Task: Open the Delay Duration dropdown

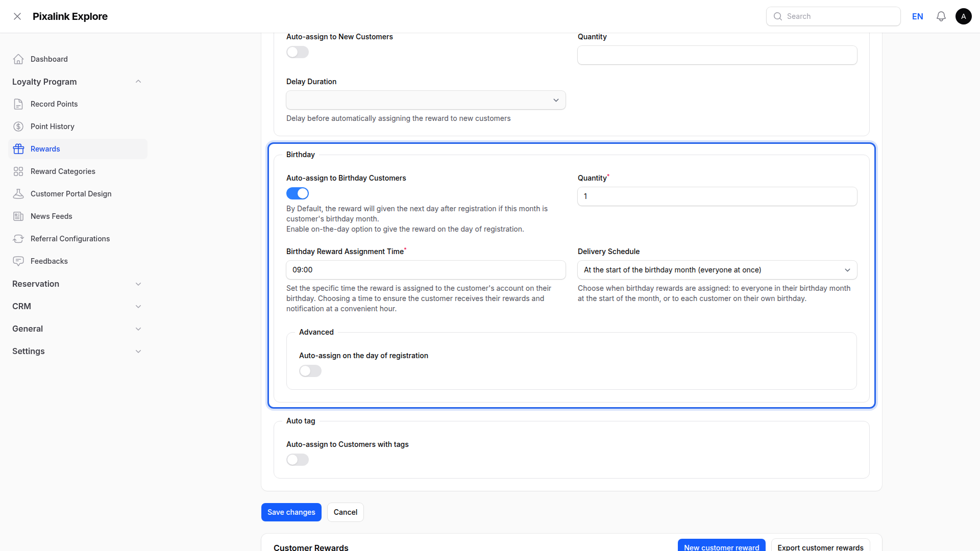Action: 426,100
